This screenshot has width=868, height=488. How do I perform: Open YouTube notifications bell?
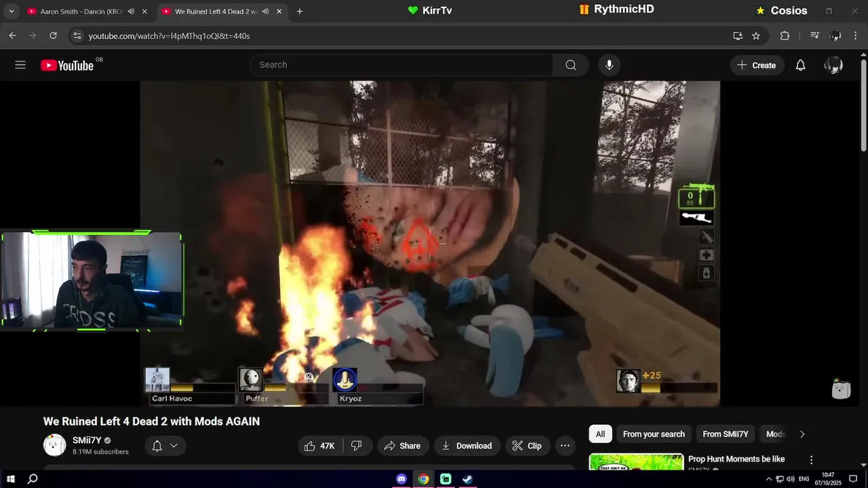pos(800,65)
